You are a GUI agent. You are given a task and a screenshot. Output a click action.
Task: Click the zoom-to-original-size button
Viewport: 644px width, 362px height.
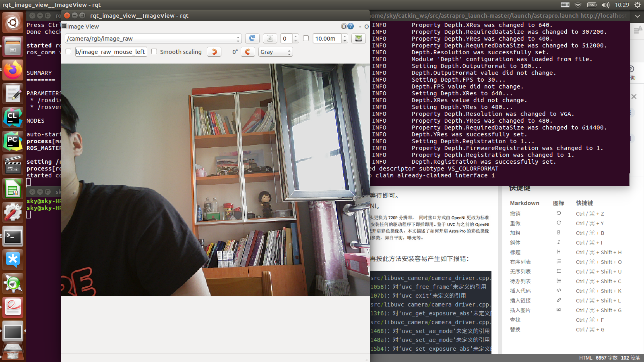[270, 38]
